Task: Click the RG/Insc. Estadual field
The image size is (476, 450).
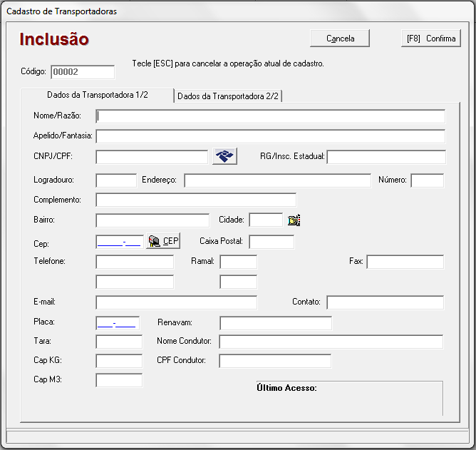Action: pos(386,157)
